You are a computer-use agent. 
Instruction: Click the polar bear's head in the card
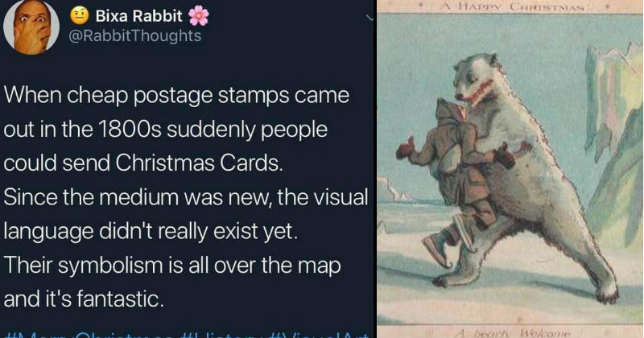tap(477, 79)
